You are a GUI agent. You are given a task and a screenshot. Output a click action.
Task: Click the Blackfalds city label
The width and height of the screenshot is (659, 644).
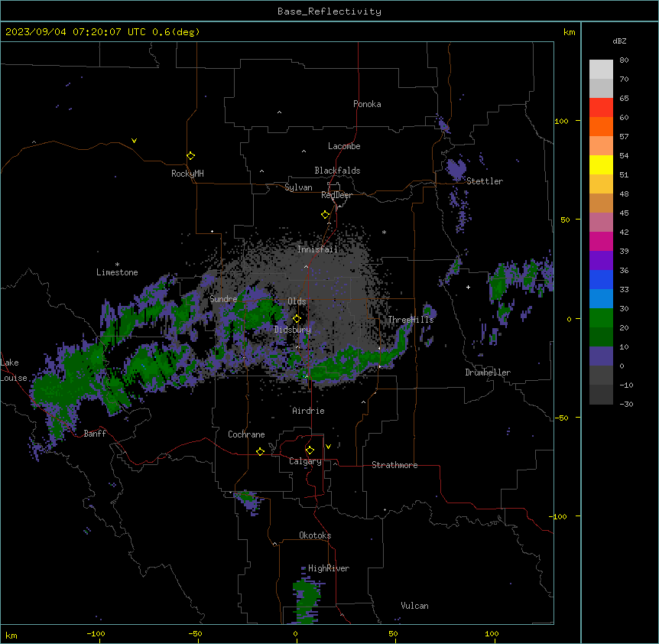point(337,171)
